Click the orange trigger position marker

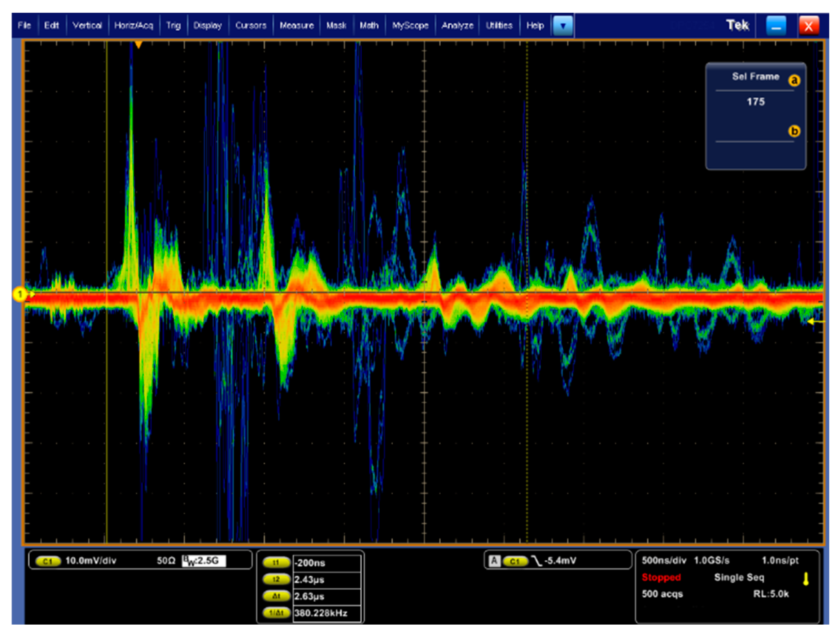[138, 44]
